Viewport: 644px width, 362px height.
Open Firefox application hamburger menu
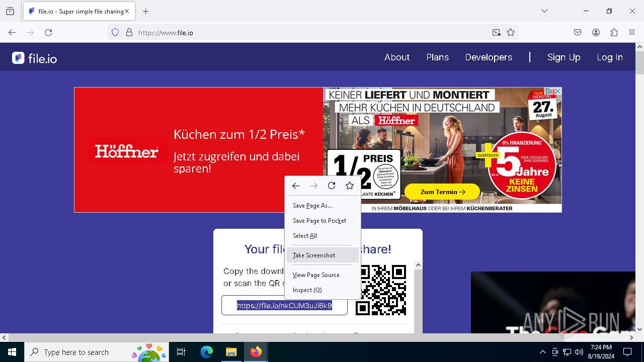pyautogui.click(x=632, y=33)
